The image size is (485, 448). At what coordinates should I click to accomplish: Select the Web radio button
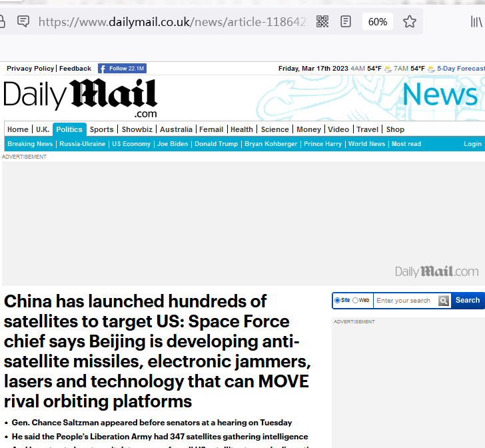click(355, 300)
